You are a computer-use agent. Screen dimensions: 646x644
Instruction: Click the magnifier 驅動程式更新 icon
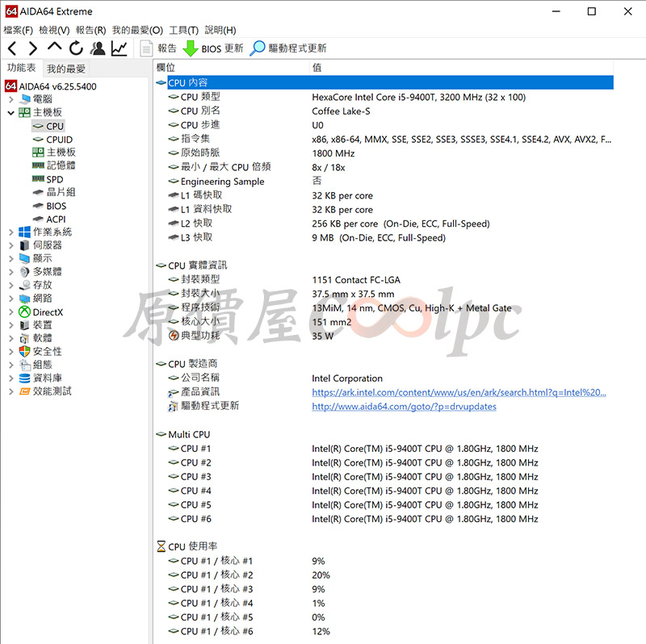coord(258,48)
